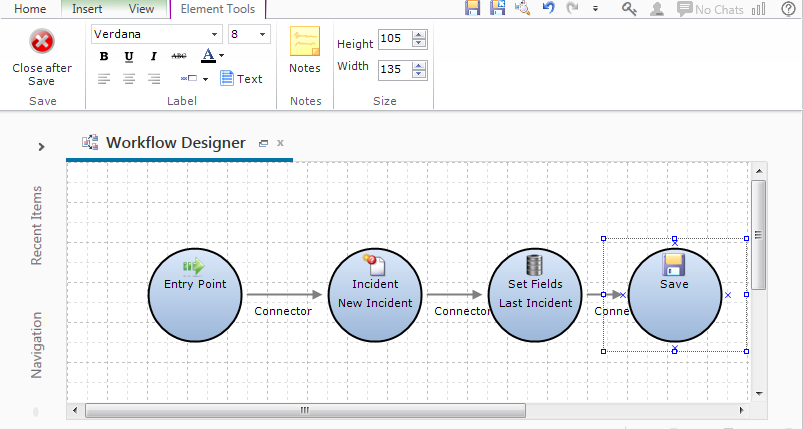This screenshot has height=429, width=803.
Task: Align label text left
Action: coord(104,79)
